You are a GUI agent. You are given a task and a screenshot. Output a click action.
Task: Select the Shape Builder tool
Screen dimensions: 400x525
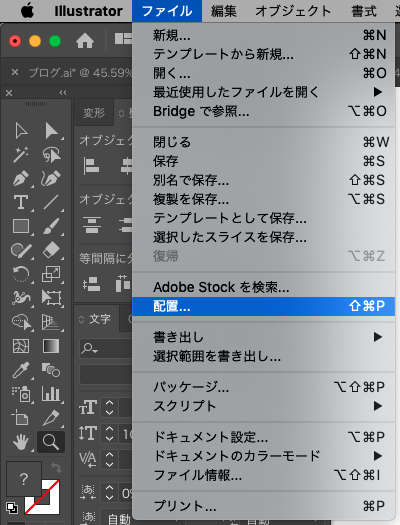click(x=21, y=322)
